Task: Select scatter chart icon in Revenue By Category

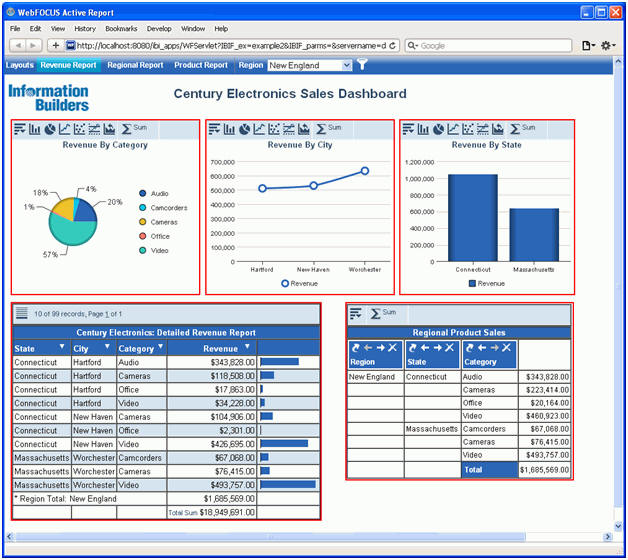Action: point(79,129)
